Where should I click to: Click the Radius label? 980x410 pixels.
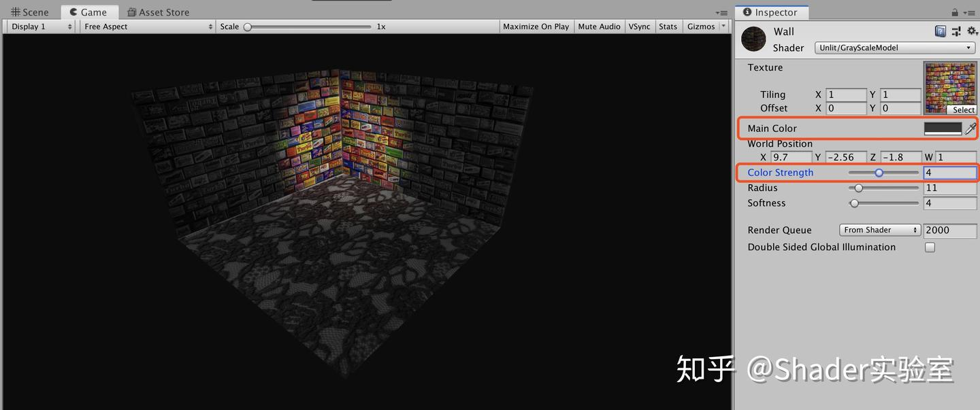coord(762,188)
